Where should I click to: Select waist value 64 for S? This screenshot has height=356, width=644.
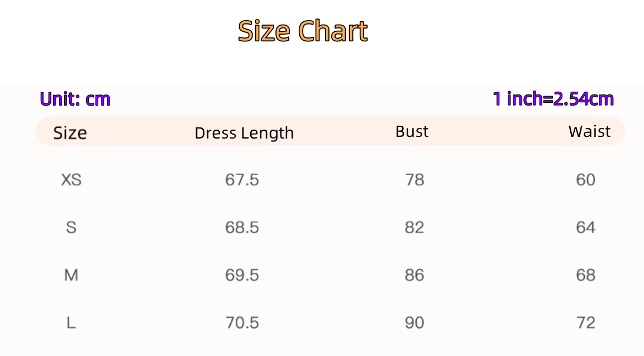click(x=585, y=227)
